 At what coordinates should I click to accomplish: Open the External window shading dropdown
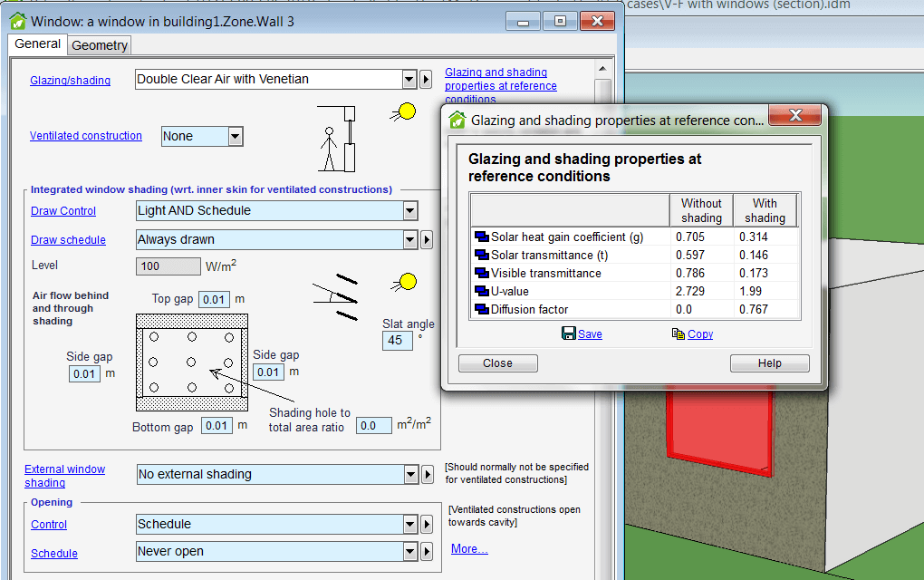click(410, 474)
